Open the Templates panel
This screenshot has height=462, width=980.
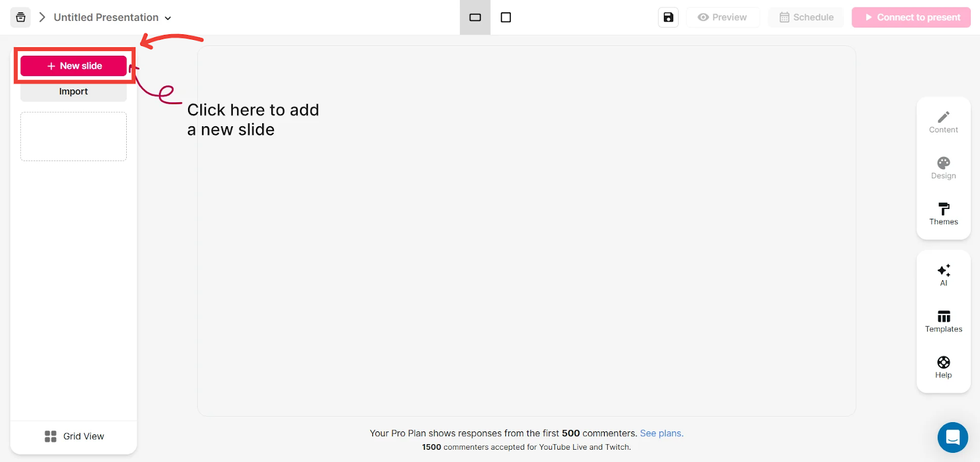tap(943, 321)
